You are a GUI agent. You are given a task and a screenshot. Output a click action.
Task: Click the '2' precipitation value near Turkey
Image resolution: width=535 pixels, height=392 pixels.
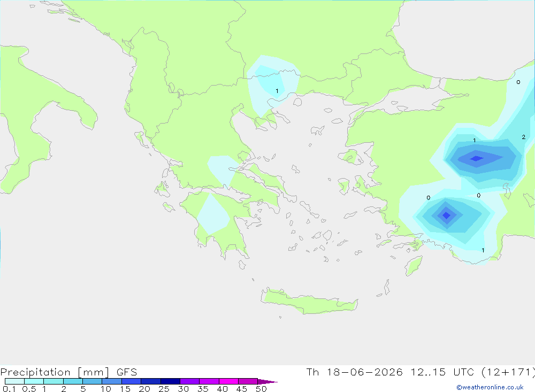pos(524,137)
